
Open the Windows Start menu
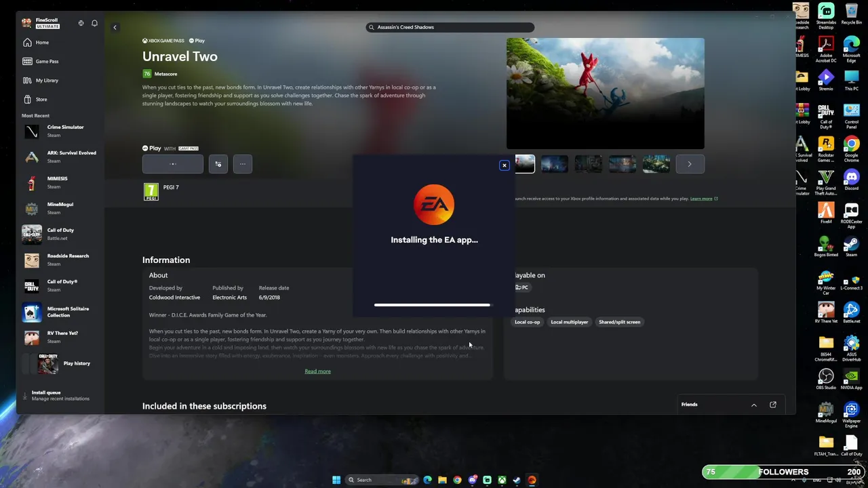tap(336, 480)
